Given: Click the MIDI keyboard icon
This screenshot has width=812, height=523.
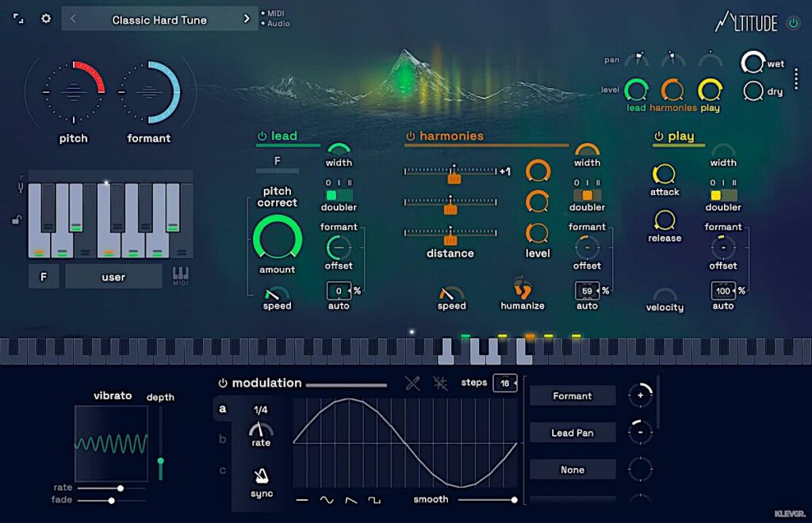Looking at the screenshot, I should (181, 275).
